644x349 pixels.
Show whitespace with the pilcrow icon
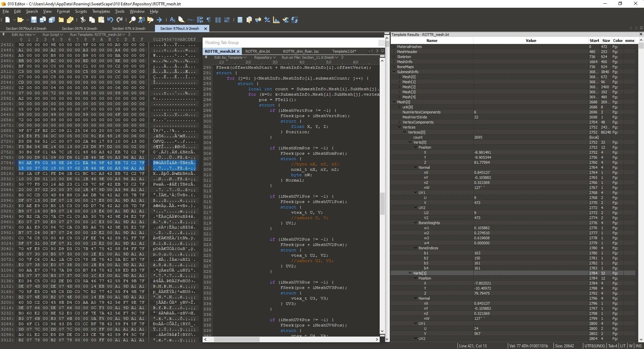coord(209,20)
